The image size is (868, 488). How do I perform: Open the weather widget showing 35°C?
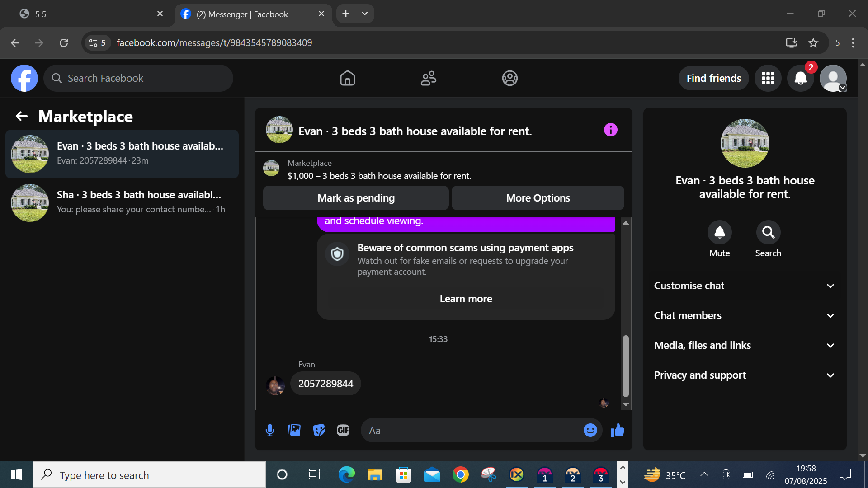coord(665,474)
